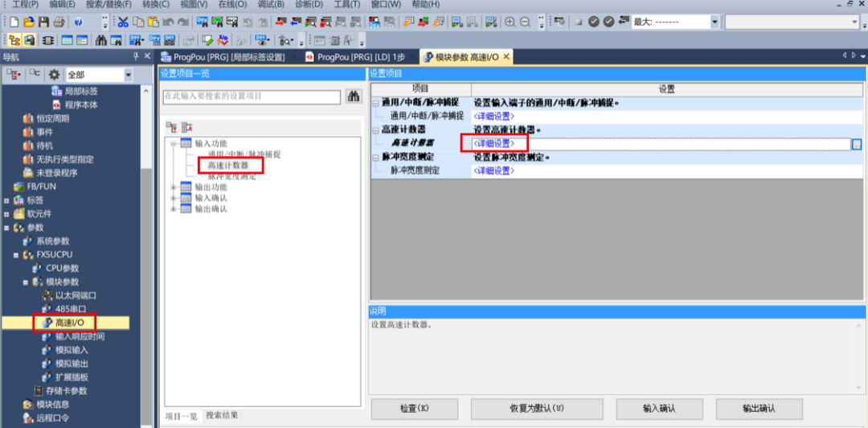Click the binoculars search button beside search box
The width and height of the screenshot is (868, 428).
(x=354, y=97)
